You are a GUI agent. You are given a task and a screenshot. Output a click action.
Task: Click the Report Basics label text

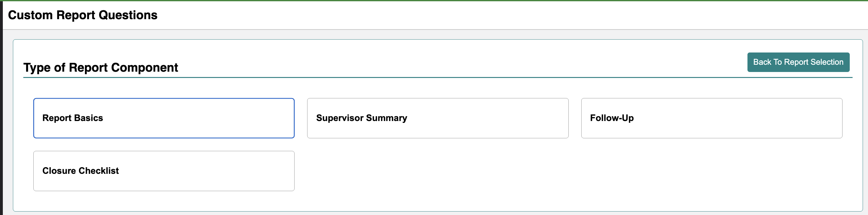click(x=72, y=118)
